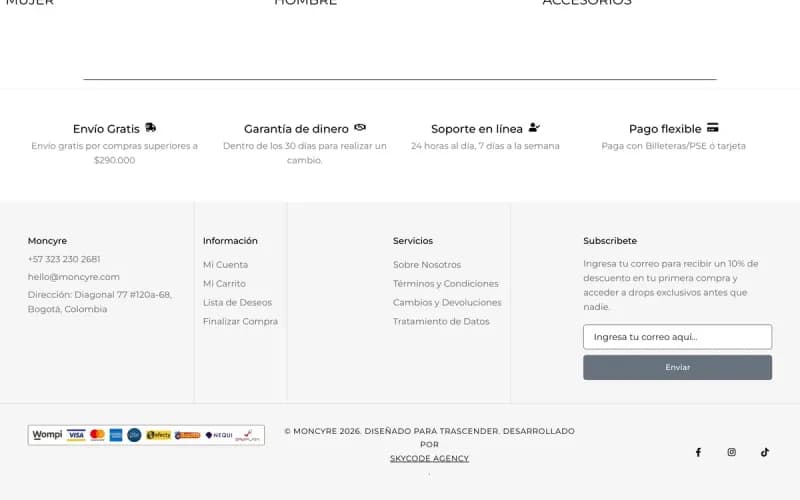Click the yellow Efecty payment logo

click(159, 435)
